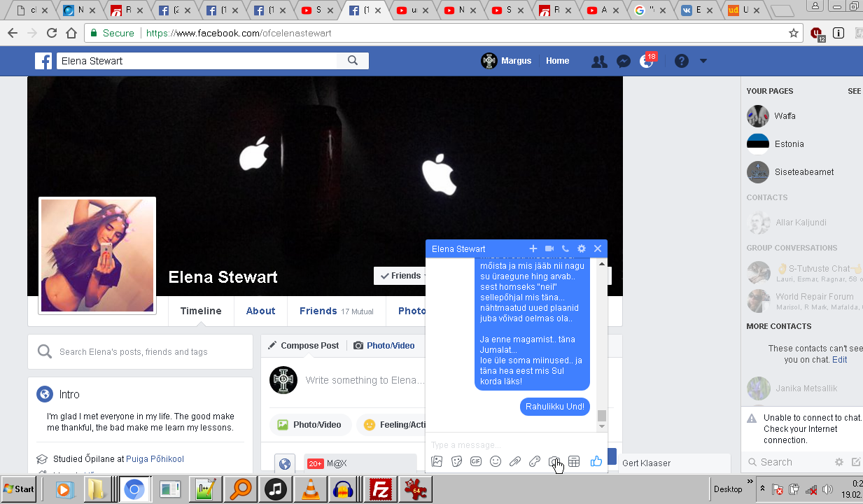
Task: Open the Windows Start menu
Action: click(x=19, y=489)
